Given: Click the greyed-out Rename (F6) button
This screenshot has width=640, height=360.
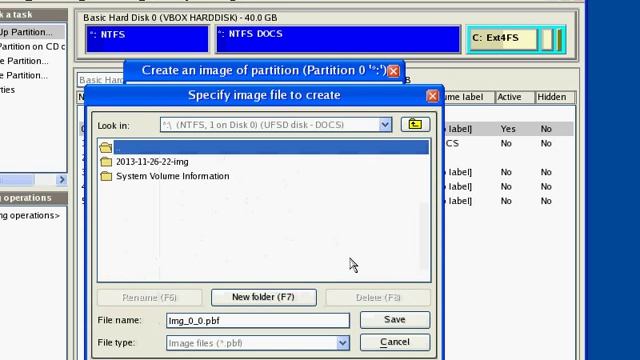Looking at the screenshot, I should [x=149, y=298].
